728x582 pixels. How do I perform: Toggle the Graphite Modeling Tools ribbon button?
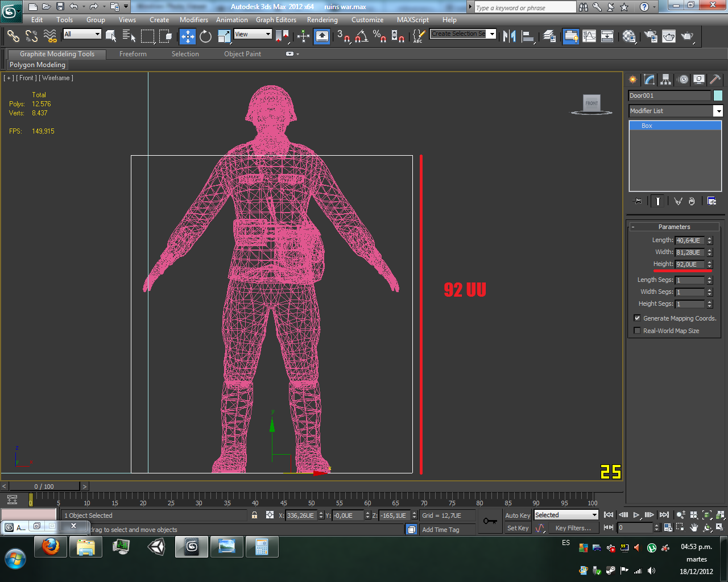tap(571, 36)
